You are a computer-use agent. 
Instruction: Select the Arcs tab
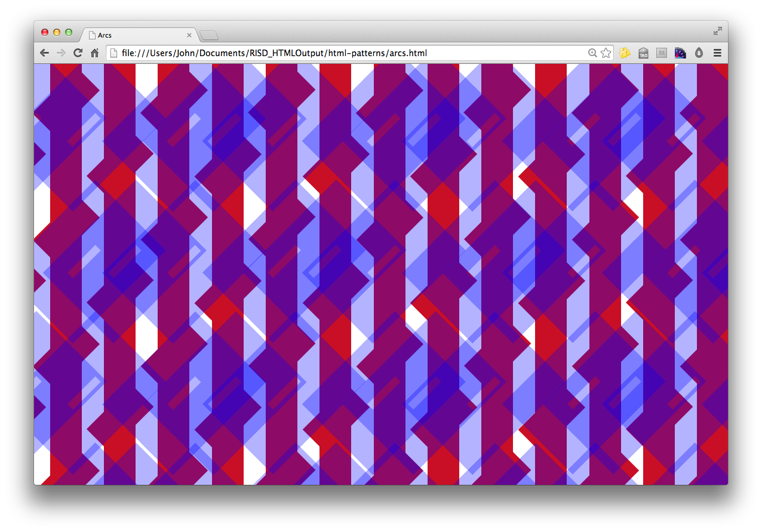139,35
